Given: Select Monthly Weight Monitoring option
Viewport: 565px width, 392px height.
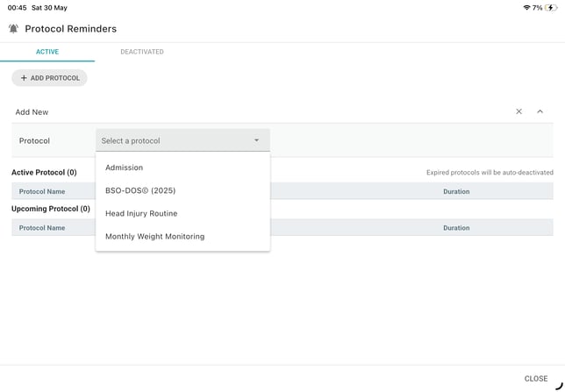Looking at the screenshot, I should (x=182, y=237).
